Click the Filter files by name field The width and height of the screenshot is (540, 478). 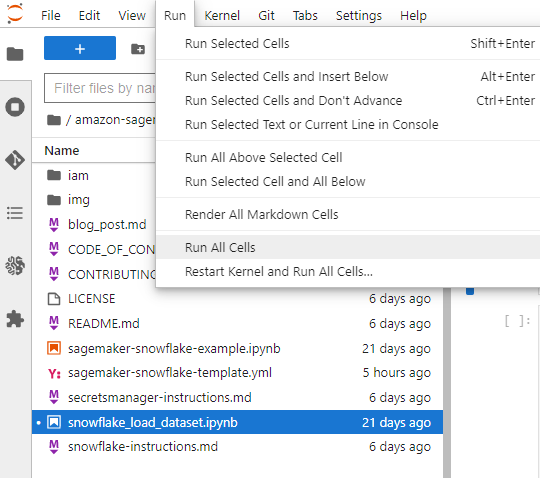100,88
